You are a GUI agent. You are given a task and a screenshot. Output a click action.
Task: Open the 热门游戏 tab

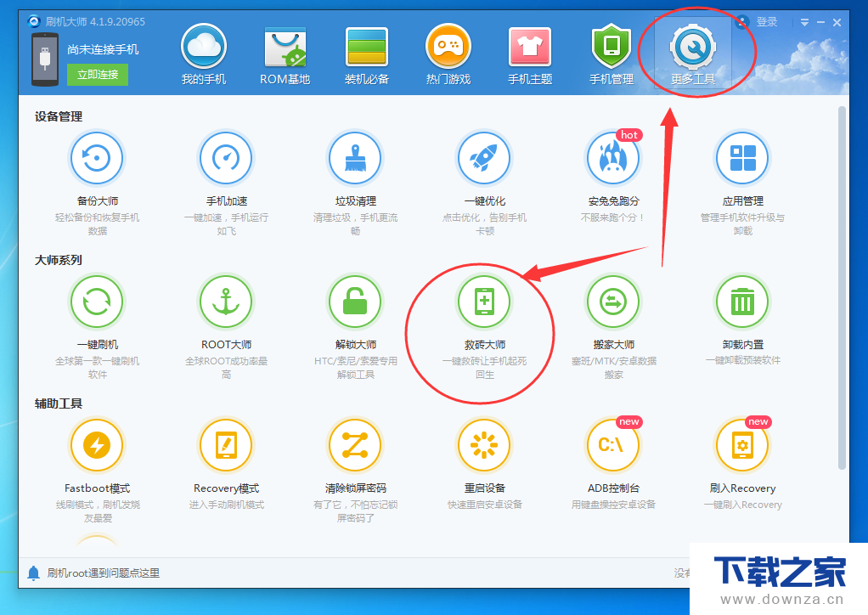click(x=448, y=54)
